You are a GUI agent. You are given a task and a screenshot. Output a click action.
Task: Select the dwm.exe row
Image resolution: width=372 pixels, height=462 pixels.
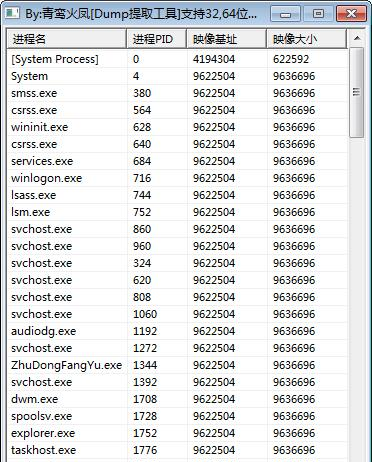[177, 399]
